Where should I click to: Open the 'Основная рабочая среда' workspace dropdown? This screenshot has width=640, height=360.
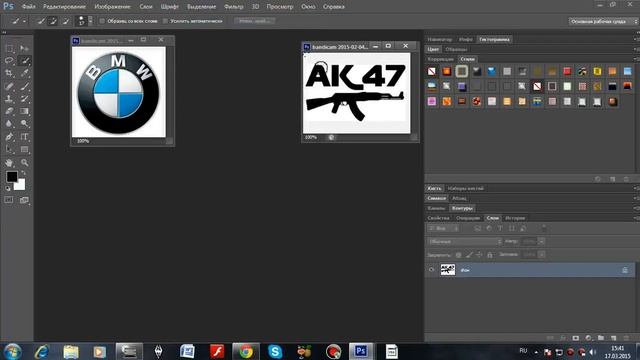click(x=604, y=21)
